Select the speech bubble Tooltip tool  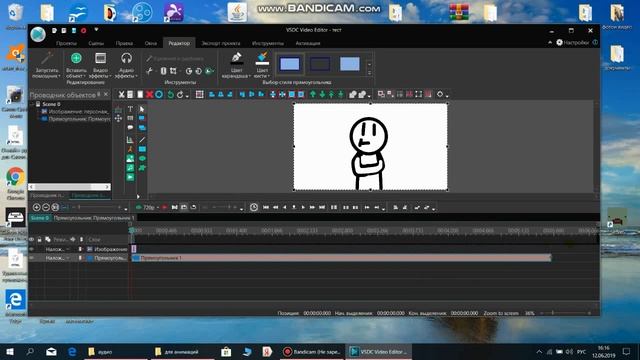coord(130,128)
